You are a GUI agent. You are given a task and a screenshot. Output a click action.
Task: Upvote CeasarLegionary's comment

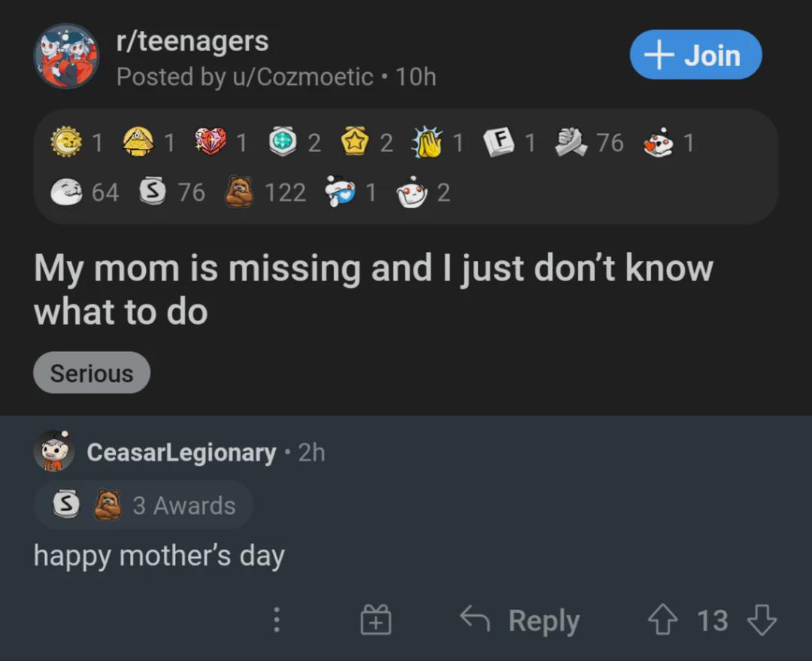coord(662,620)
